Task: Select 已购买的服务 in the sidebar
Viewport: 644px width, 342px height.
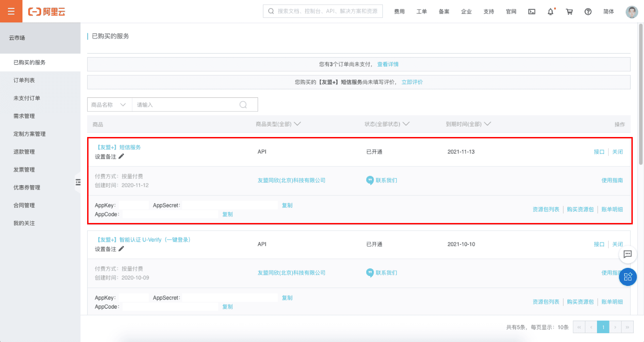Action: (40, 63)
